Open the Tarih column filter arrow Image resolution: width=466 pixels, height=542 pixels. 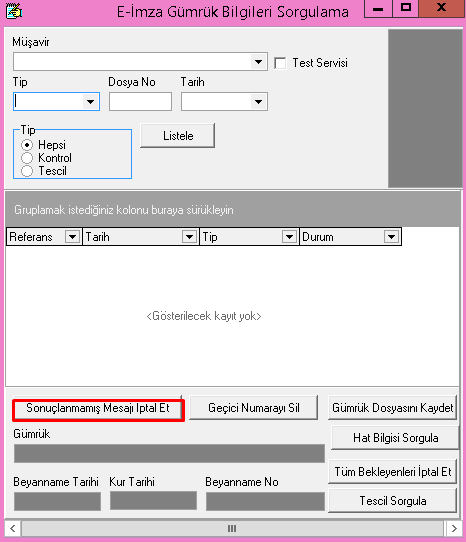tap(189, 237)
